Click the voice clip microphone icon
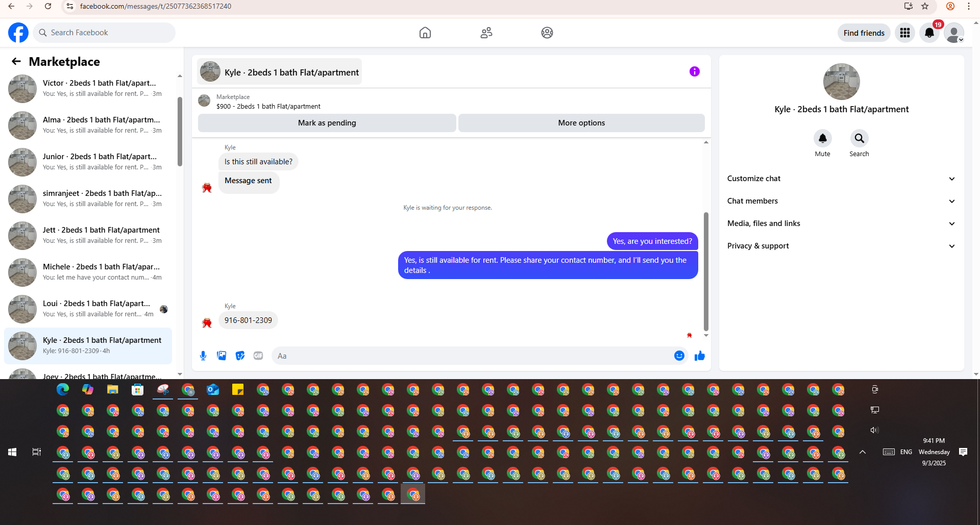Viewport: 980px width, 525px height. (203, 356)
